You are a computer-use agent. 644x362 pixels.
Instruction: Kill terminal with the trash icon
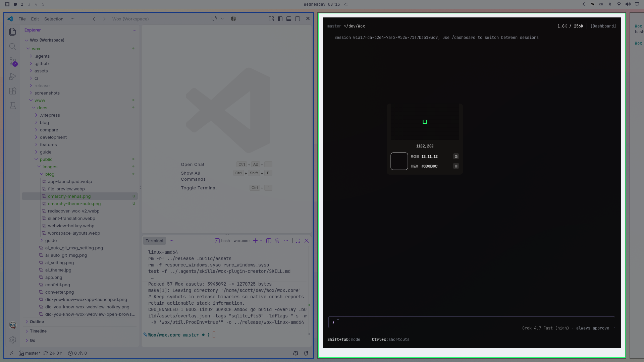click(277, 241)
